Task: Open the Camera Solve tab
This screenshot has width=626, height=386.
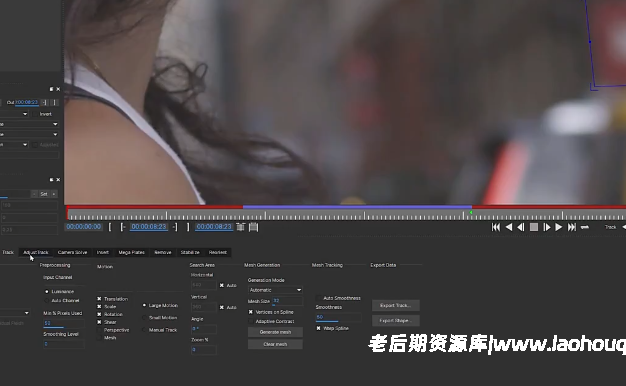Action: point(72,252)
